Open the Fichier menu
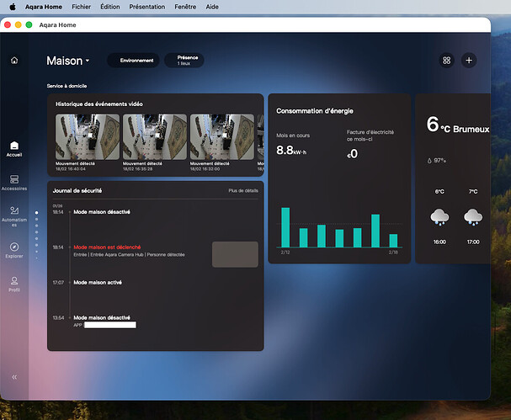The width and height of the screenshot is (511, 420). 82,6
